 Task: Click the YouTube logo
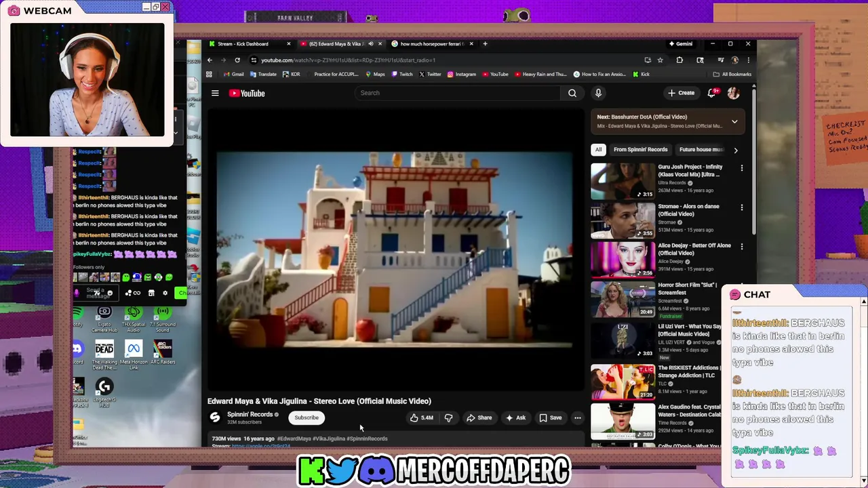tap(247, 93)
